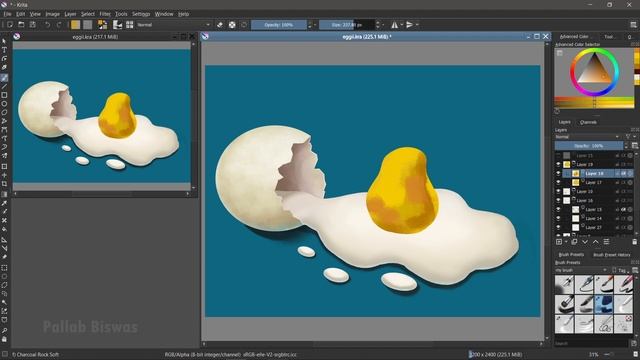This screenshot has width=640, height=360.
Task: Toggle alpha lock on Layer 18
Action: pyautogui.click(x=623, y=173)
